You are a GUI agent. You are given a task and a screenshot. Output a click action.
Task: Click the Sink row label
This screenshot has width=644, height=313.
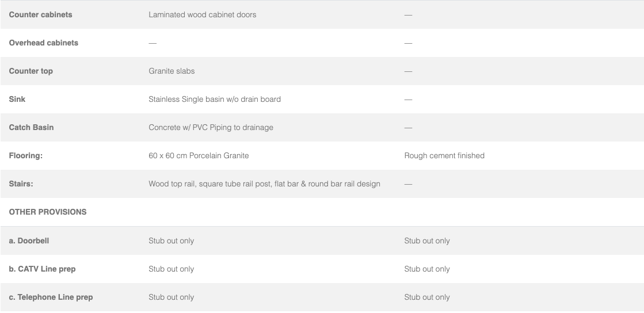coord(17,100)
